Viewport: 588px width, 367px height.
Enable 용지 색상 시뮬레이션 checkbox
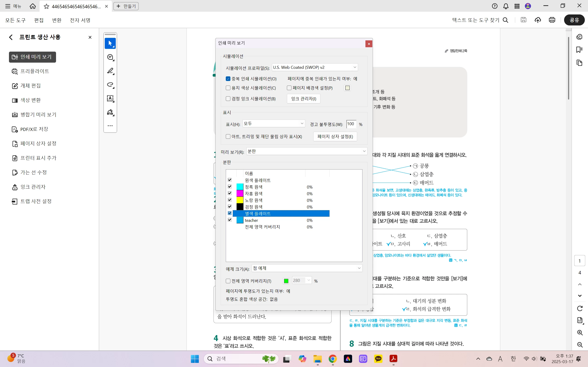pyautogui.click(x=228, y=88)
